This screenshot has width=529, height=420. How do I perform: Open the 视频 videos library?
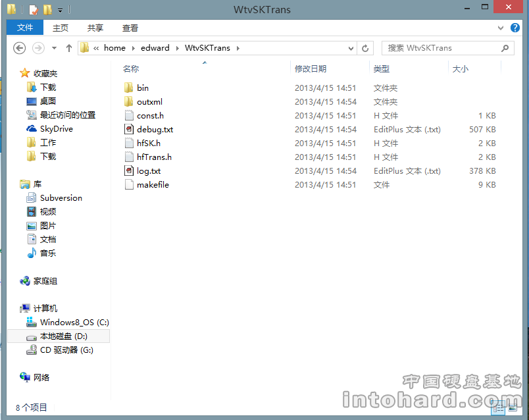coord(48,212)
